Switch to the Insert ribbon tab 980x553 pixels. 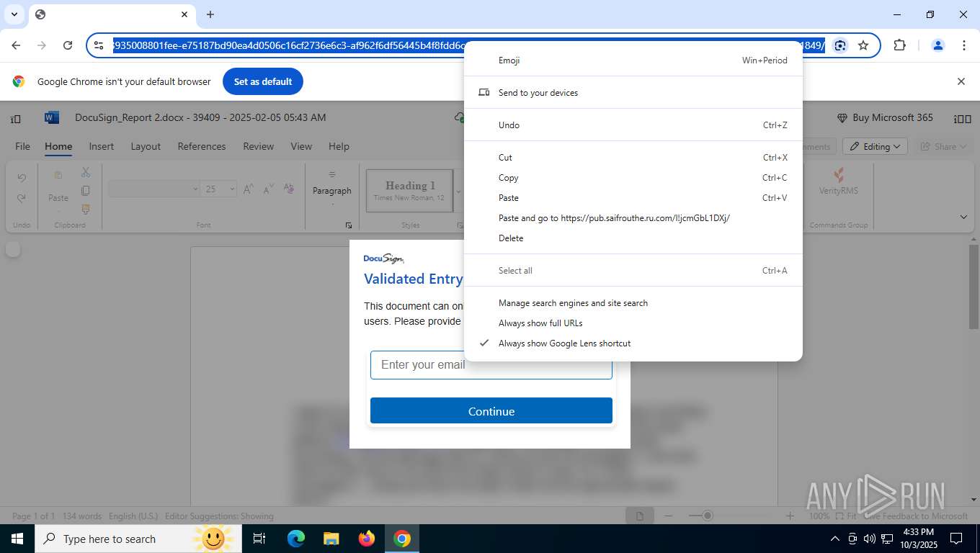pos(102,146)
